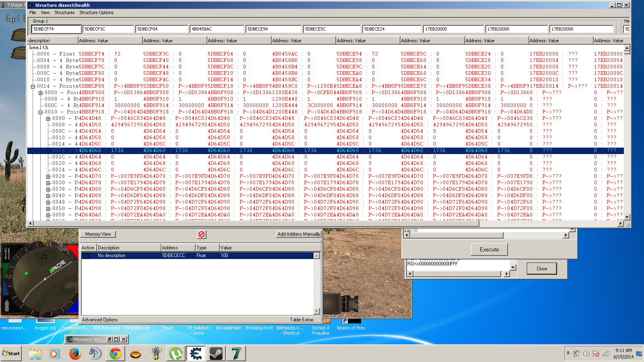Open Google Chrome from the taskbar

[x=115, y=354]
